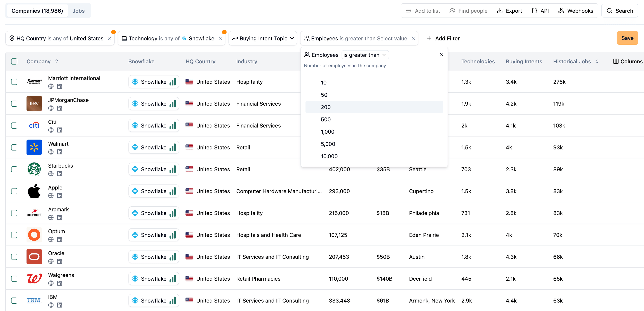Screen dimensions: 644x311
Task: Choose 10 employees option
Action: pyautogui.click(x=374, y=82)
